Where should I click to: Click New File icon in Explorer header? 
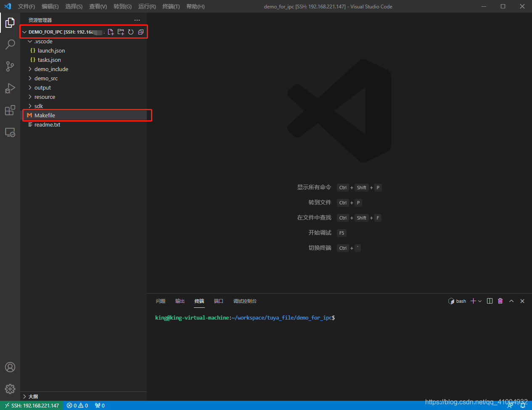[x=111, y=32]
